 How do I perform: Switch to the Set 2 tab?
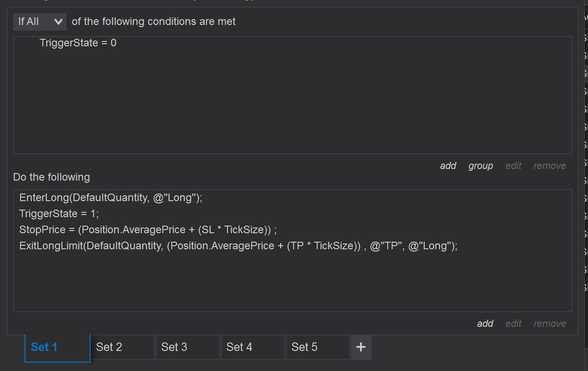122,347
